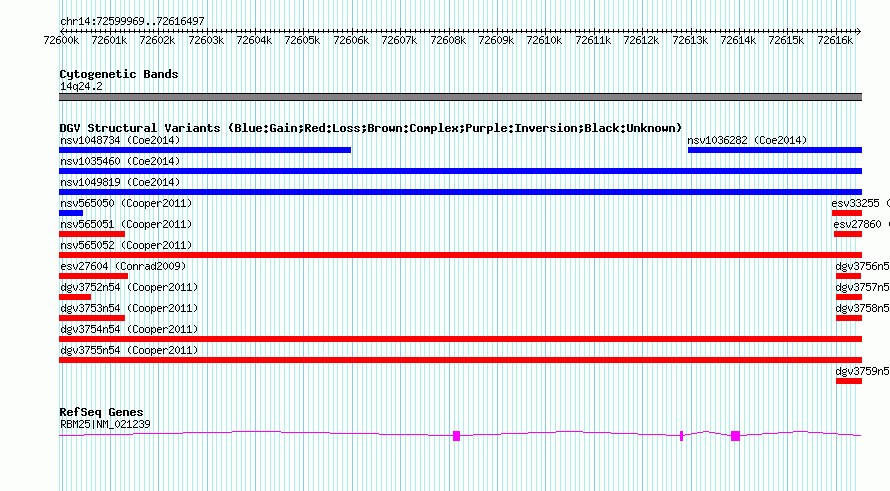Click the nsv1048734 (Coe2014) label
The width and height of the screenshot is (890, 491).
coord(120,140)
